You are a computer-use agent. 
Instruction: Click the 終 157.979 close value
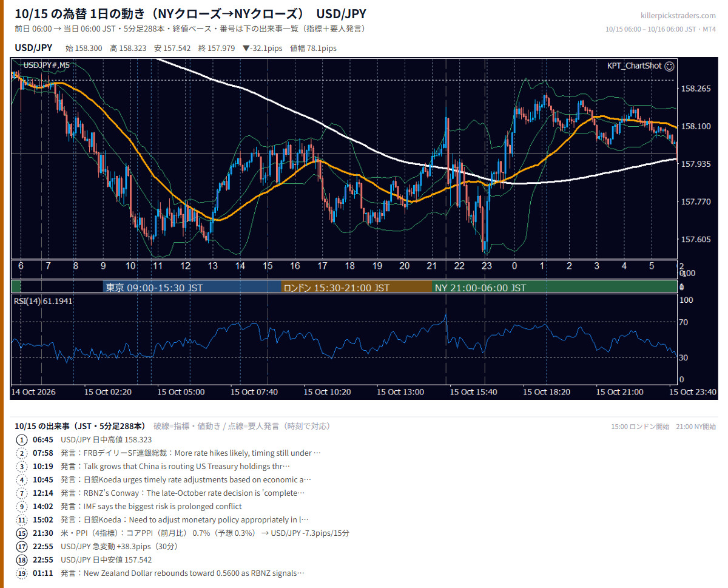(x=217, y=48)
